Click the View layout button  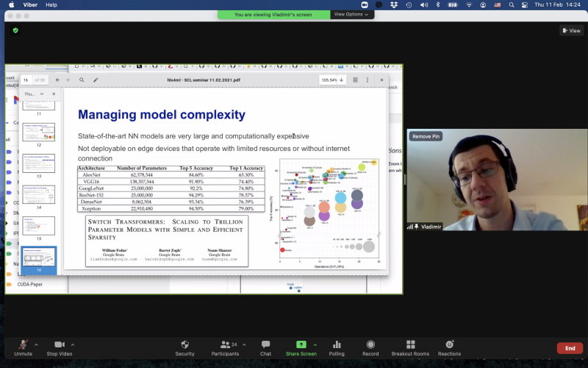tap(572, 30)
